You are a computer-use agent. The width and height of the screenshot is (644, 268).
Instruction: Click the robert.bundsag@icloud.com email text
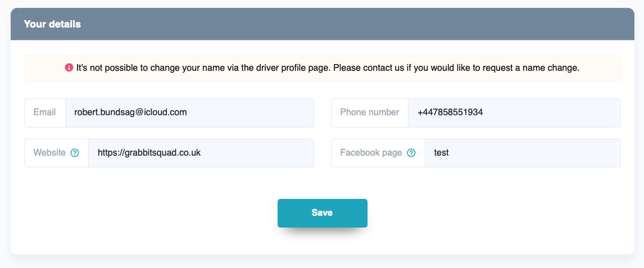pyautogui.click(x=130, y=112)
